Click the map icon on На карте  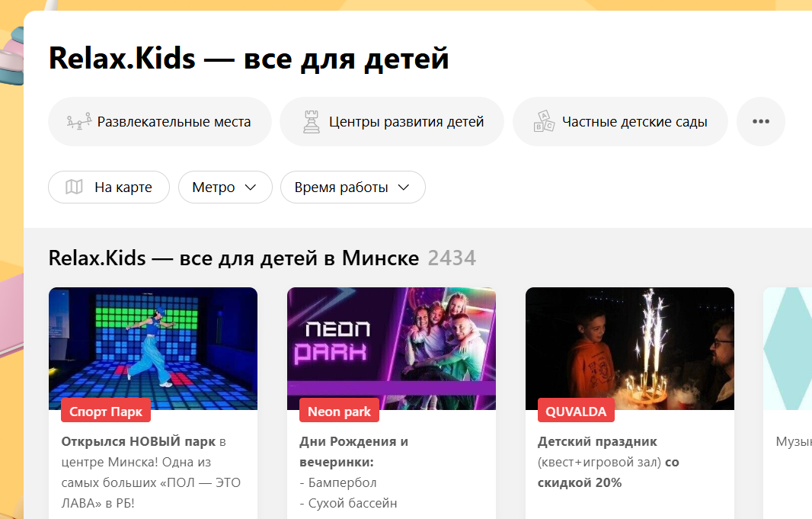coord(74,187)
